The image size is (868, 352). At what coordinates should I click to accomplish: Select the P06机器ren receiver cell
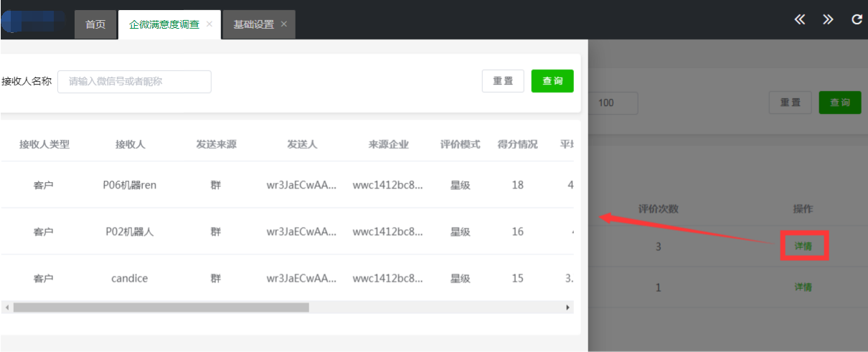click(130, 185)
